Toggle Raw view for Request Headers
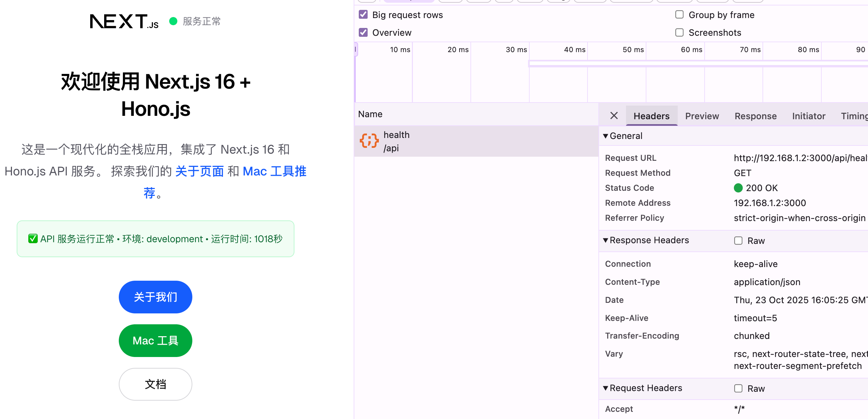868x419 pixels. tap(738, 389)
